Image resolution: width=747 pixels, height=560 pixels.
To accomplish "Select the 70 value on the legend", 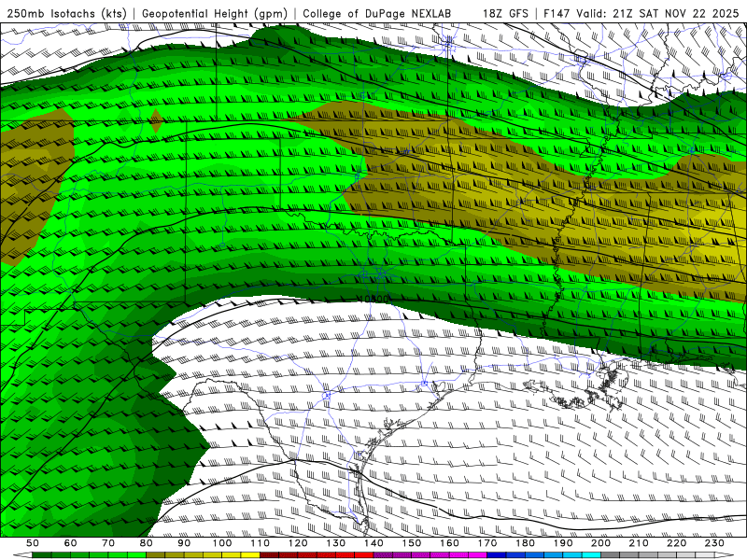I will 108,543.
